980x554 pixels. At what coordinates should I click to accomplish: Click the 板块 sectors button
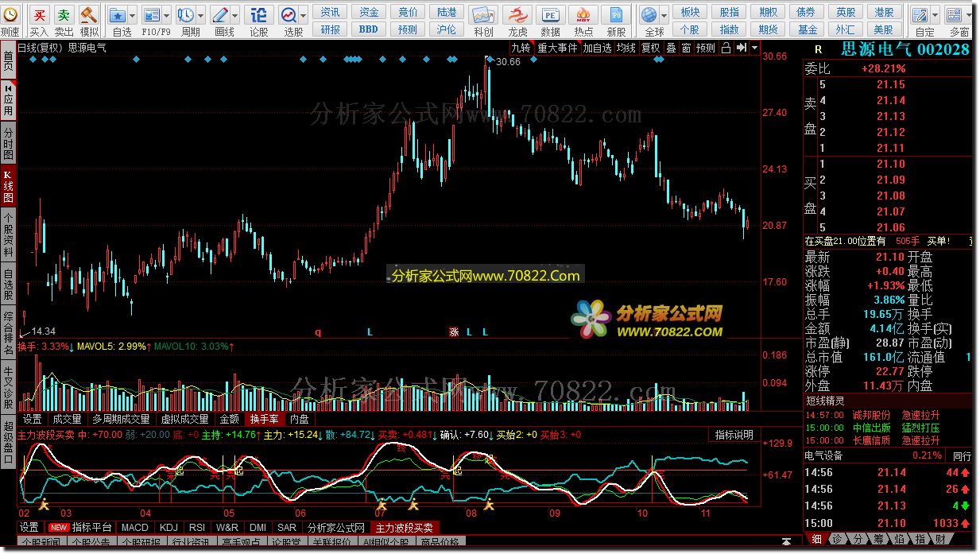(690, 12)
